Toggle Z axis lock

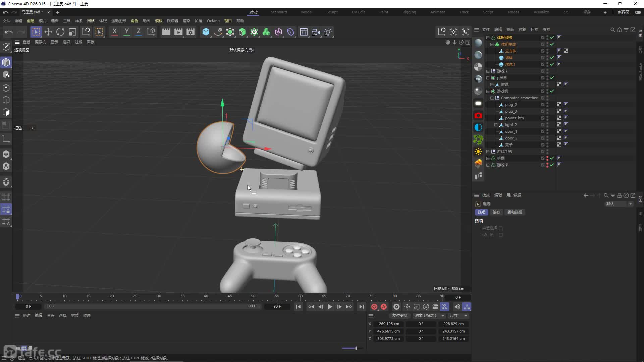[x=139, y=32]
